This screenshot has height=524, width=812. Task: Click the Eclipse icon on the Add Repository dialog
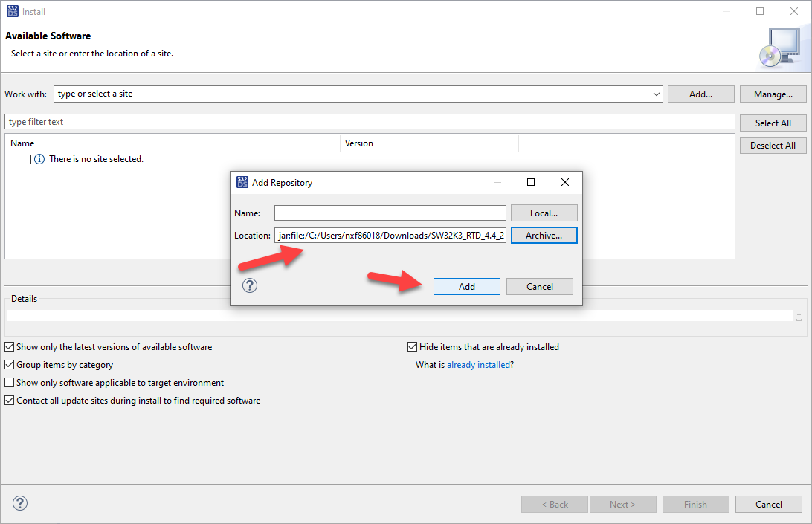pos(242,182)
